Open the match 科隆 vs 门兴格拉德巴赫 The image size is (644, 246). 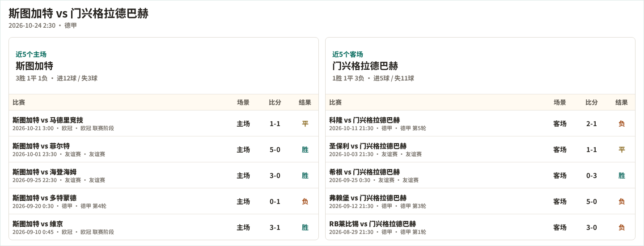[364, 120]
